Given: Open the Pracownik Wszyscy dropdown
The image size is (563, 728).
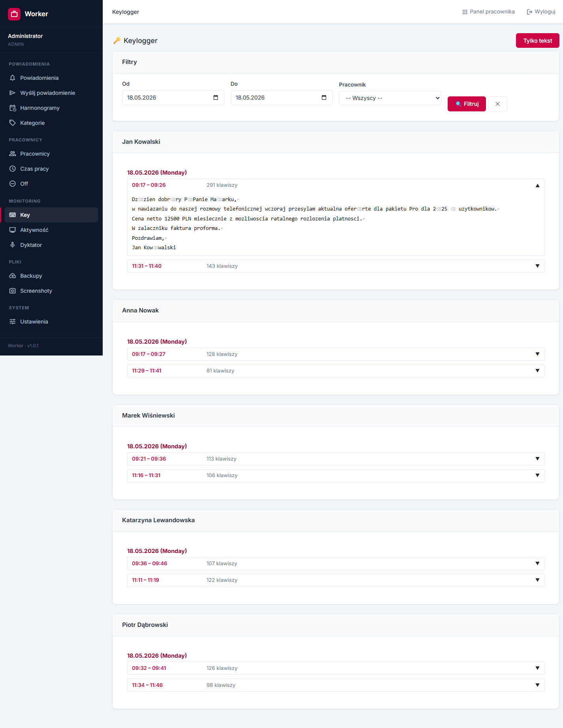Looking at the screenshot, I should [390, 98].
